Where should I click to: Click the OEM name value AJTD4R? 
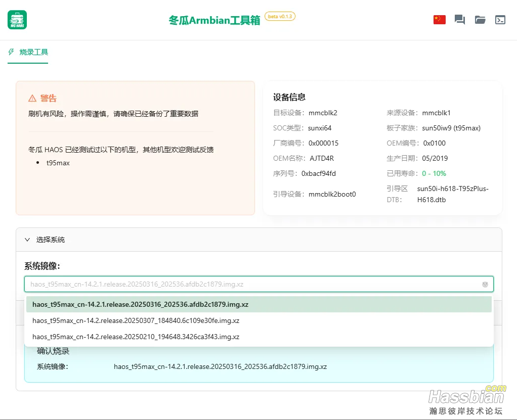(322, 158)
